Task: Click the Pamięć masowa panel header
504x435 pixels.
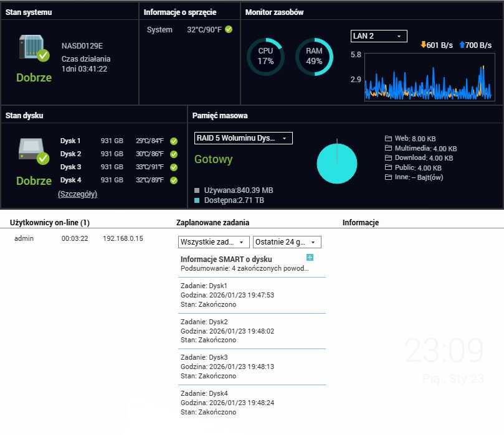Action: 220,116
